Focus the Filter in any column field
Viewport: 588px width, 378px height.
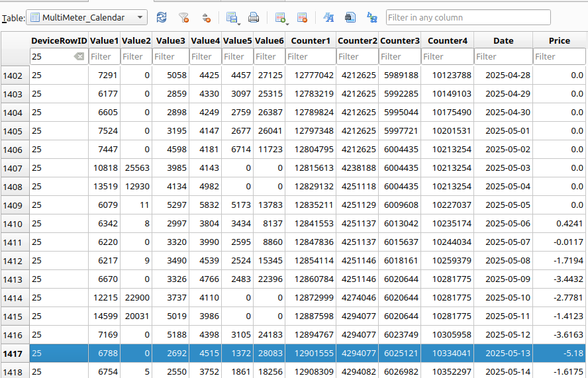[468, 17]
